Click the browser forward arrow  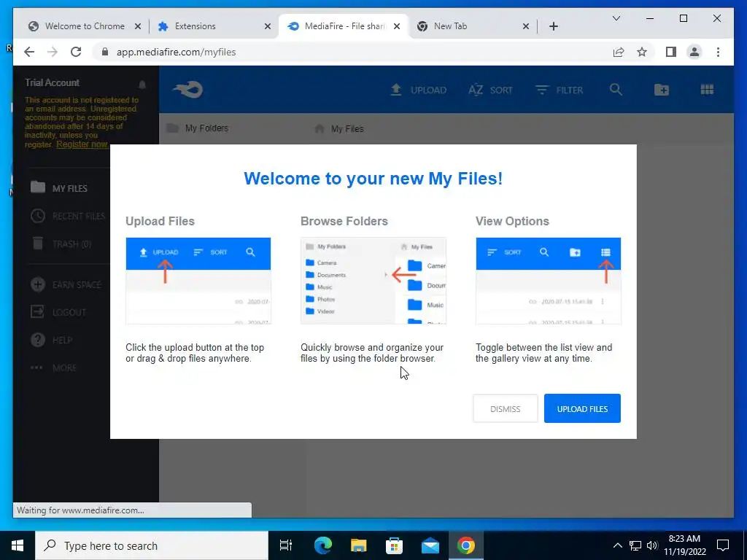tap(53, 52)
